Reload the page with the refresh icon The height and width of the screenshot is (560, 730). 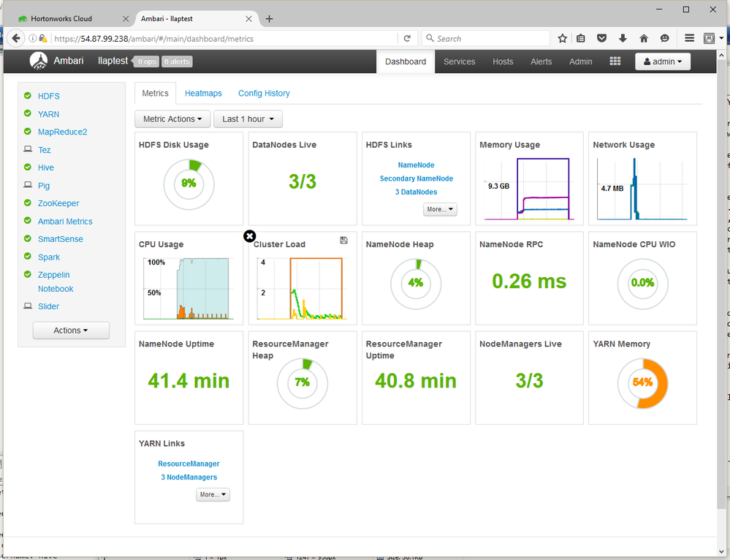coord(407,39)
